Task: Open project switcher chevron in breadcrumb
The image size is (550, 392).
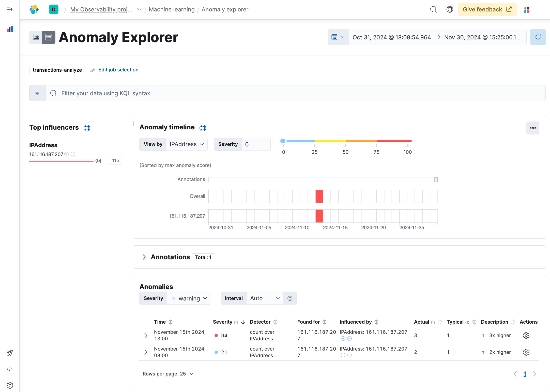Action: 139,9
